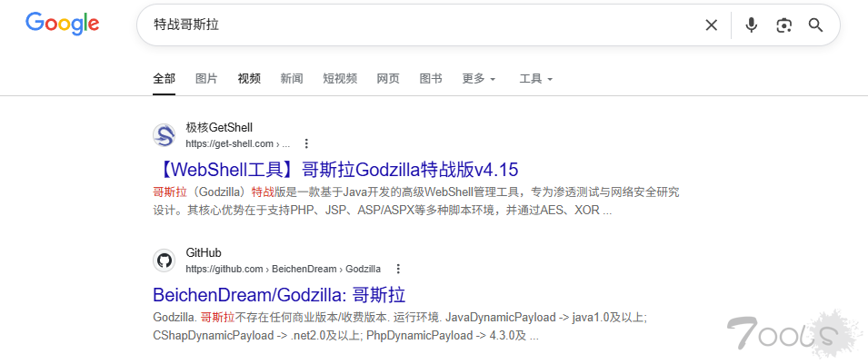The image size is (868, 364).
Task: Switch to the 视频 tab
Action: [x=249, y=79]
